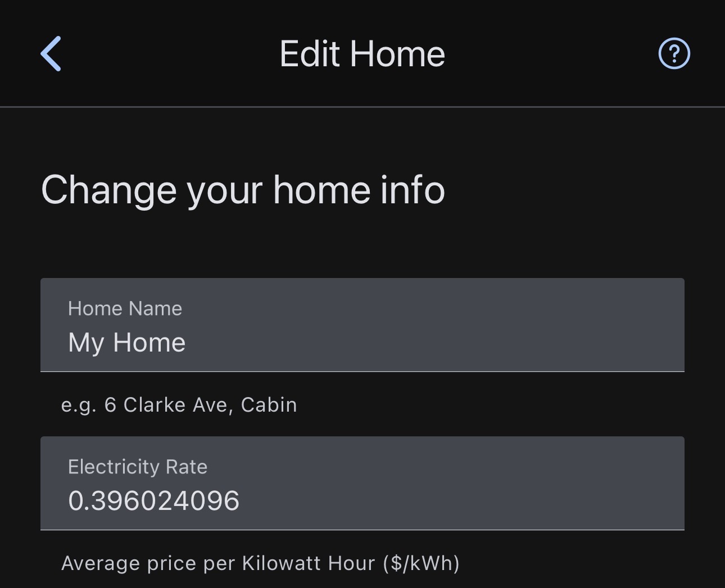Click "6 Clarke Ave" in the example text
Screen dimensions: 725x588
click(x=169, y=405)
